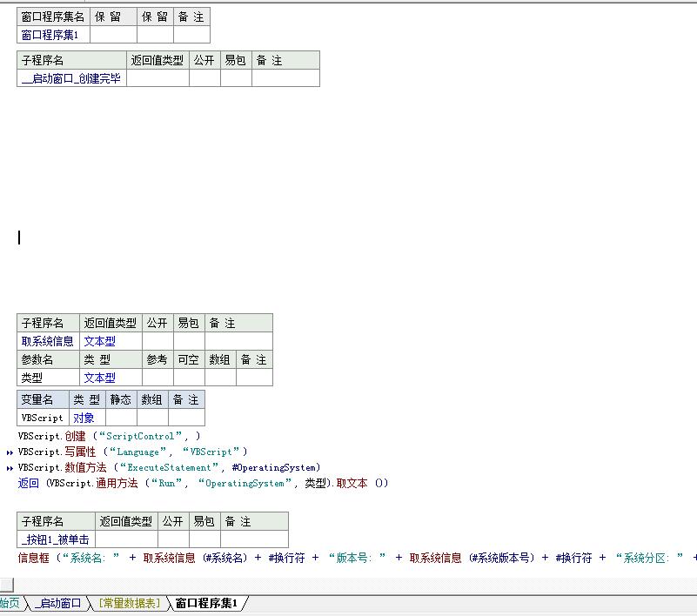Select the "系统分区:" string

click(649, 558)
